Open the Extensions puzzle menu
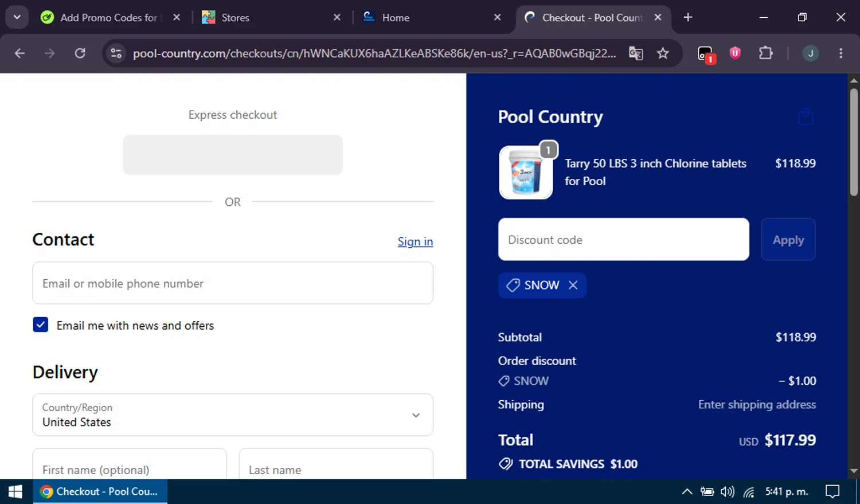The width and height of the screenshot is (860, 504). [x=765, y=53]
